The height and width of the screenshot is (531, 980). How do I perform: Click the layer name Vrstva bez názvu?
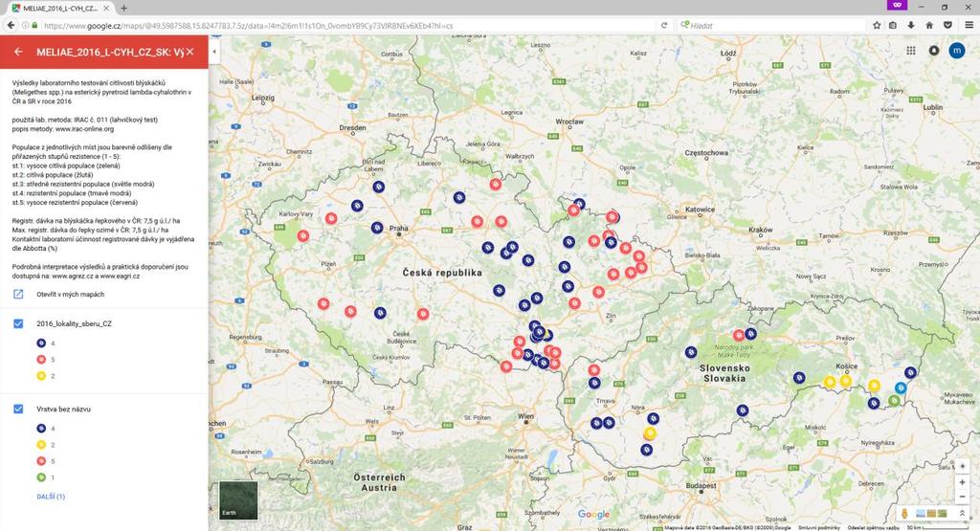click(63, 409)
